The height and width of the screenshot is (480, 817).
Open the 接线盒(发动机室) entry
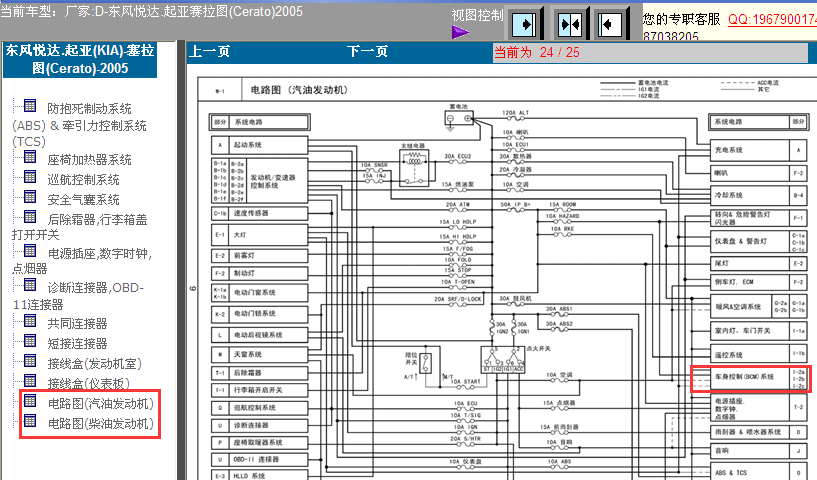[94, 363]
